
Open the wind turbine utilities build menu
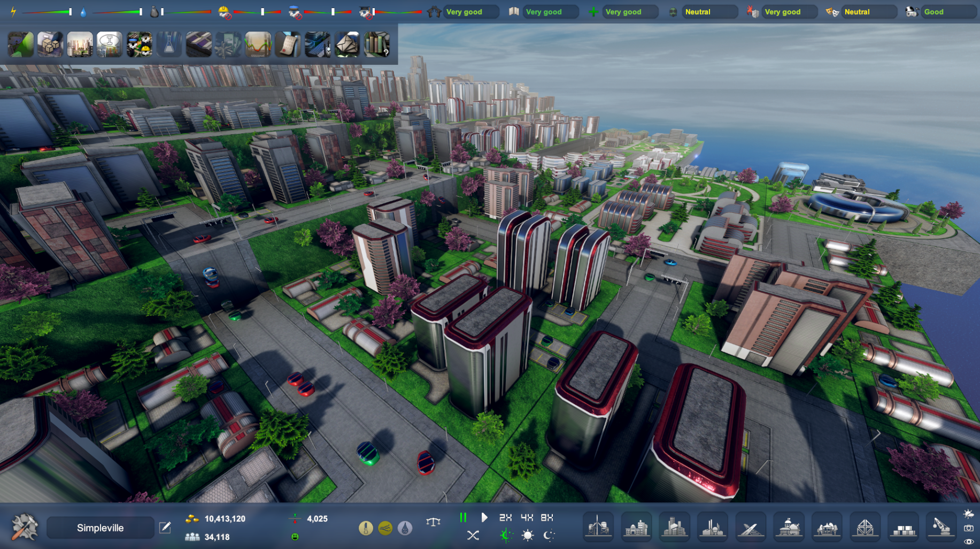(x=598, y=527)
